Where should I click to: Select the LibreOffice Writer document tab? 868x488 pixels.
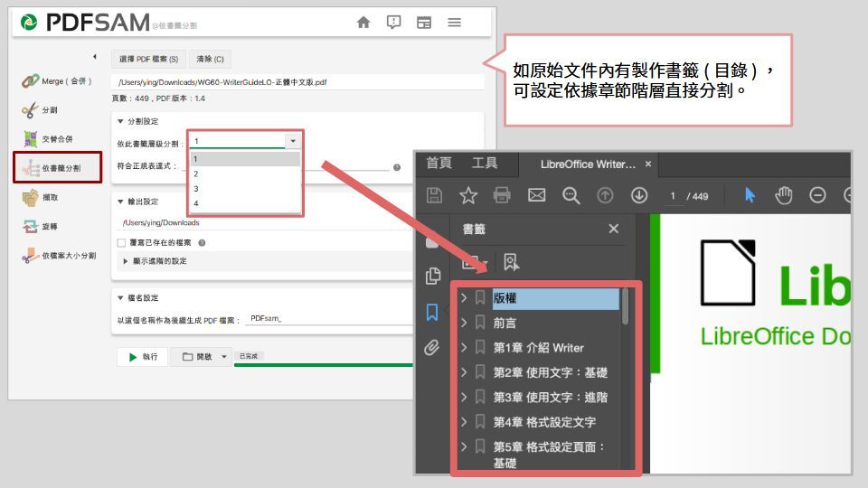(588, 164)
